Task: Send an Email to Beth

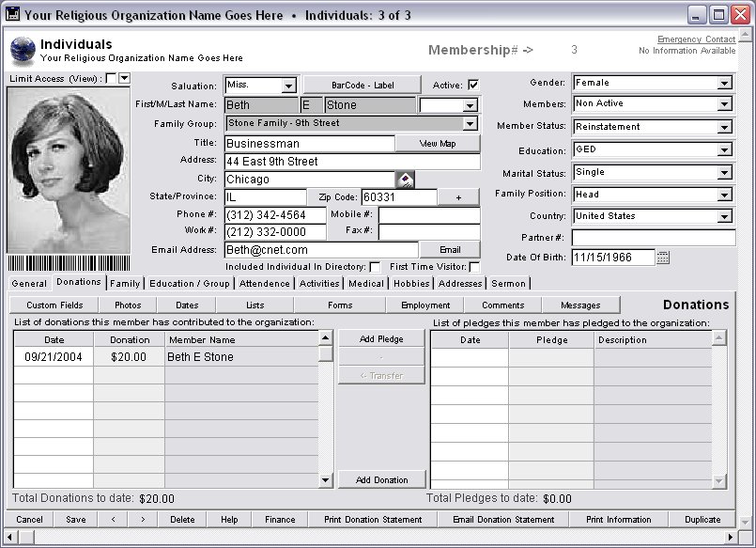Action: click(x=451, y=249)
